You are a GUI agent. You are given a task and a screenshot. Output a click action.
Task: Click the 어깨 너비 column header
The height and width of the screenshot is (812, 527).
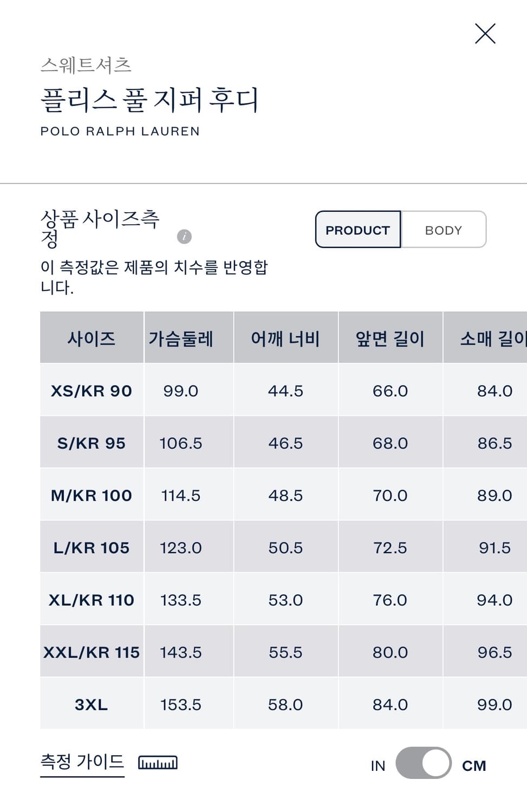click(x=285, y=338)
